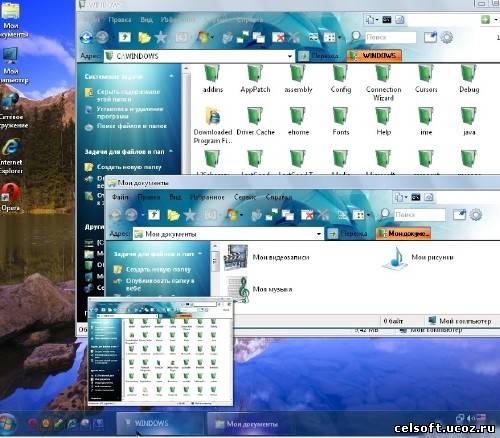Select the addins folder
This screenshot has height=438, width=500.
click(x=213, y=79)
